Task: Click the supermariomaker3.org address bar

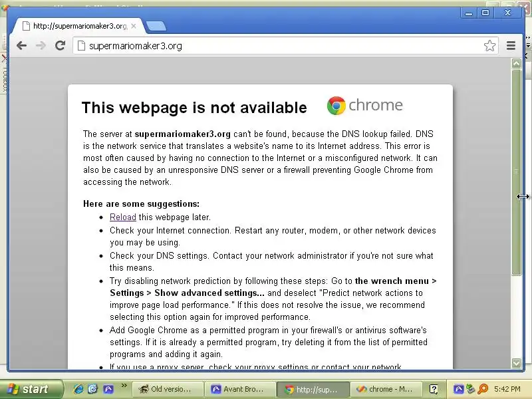Action: (285, 45)
